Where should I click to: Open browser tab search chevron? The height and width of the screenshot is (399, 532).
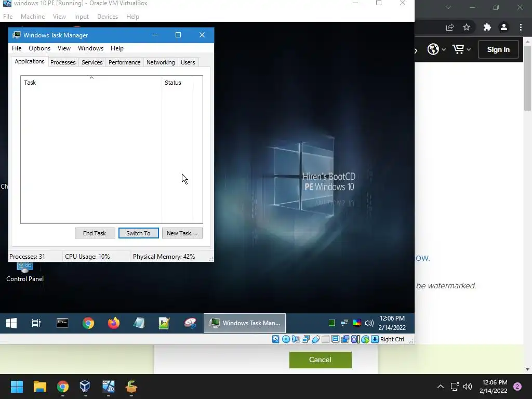[x=448, y=7]
